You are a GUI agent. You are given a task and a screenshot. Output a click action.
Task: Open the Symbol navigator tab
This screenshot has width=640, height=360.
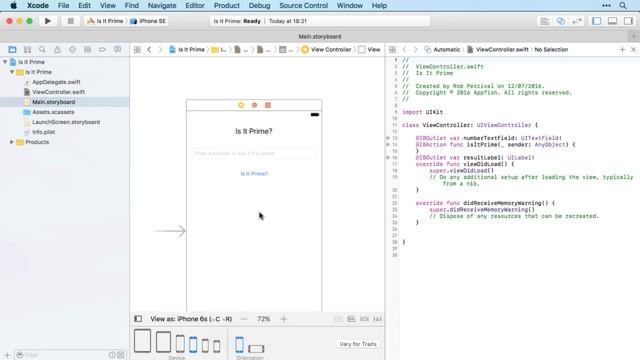27,49
